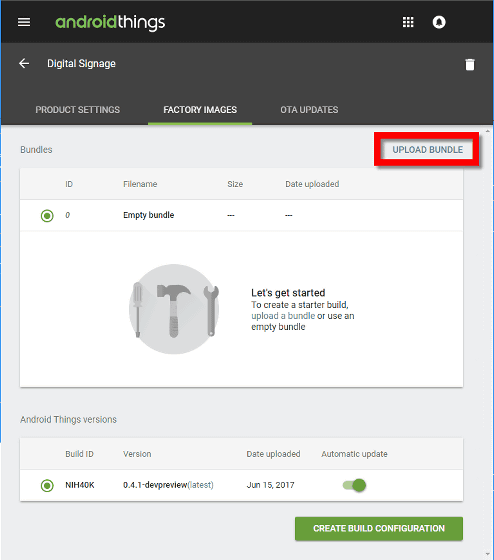This screenshot has width=494, height=560.
Task: Open the hamburger navigation menu
Action: point(24,22)
